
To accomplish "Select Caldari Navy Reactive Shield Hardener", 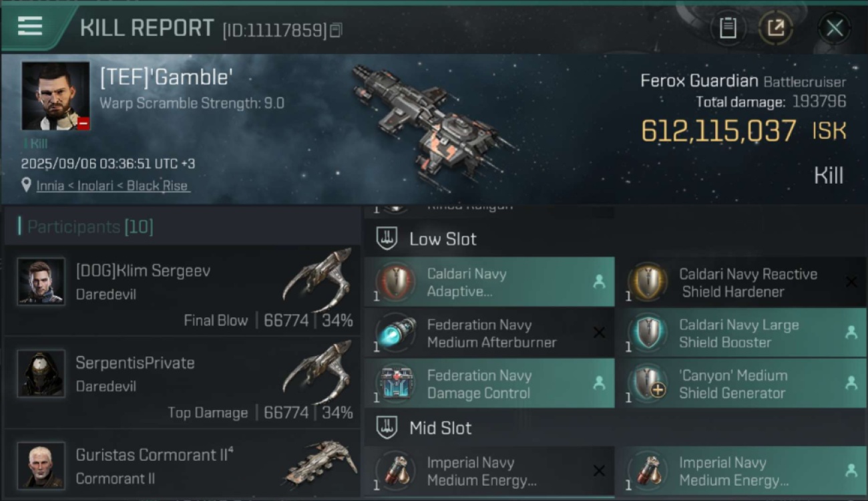I will coord(740,283).
